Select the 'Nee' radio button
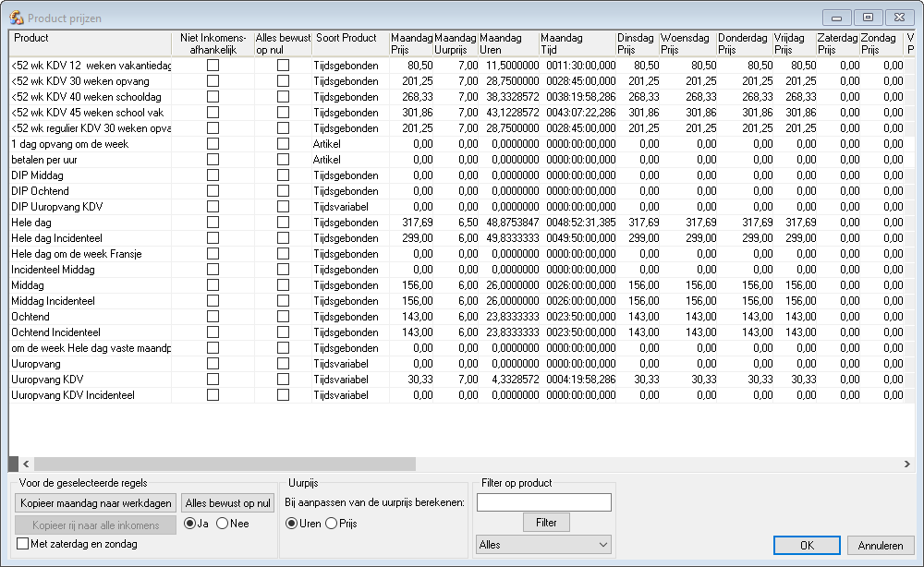924x567 pixels. tap(222, 524)
